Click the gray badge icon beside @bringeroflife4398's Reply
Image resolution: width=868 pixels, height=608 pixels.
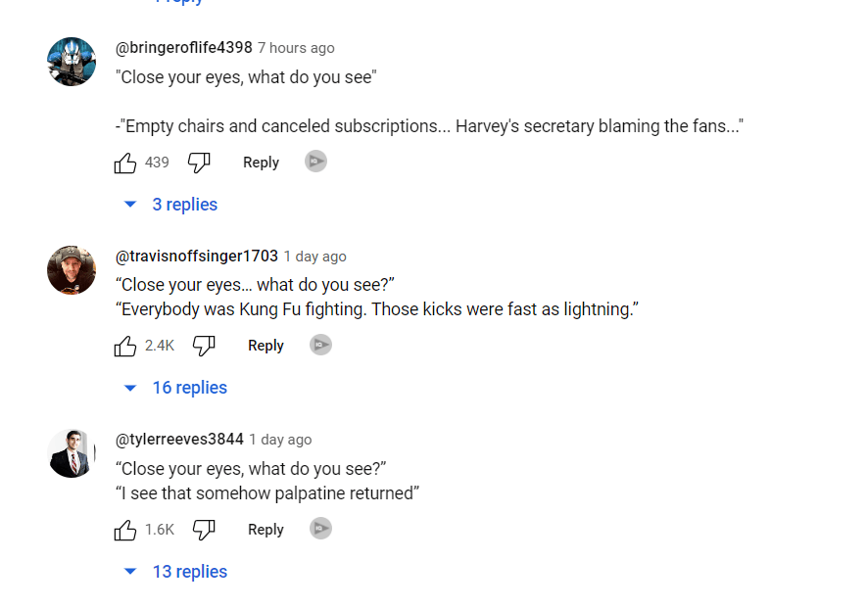click(315, 162)
